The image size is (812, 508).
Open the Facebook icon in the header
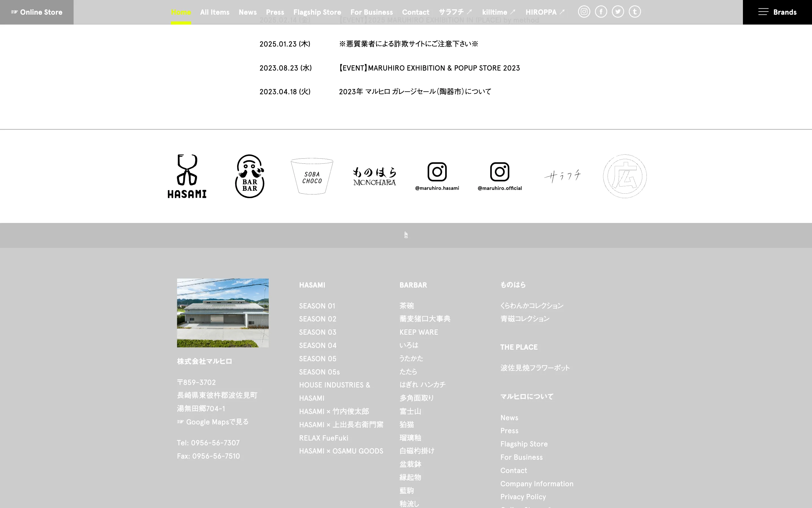[601, 12]
